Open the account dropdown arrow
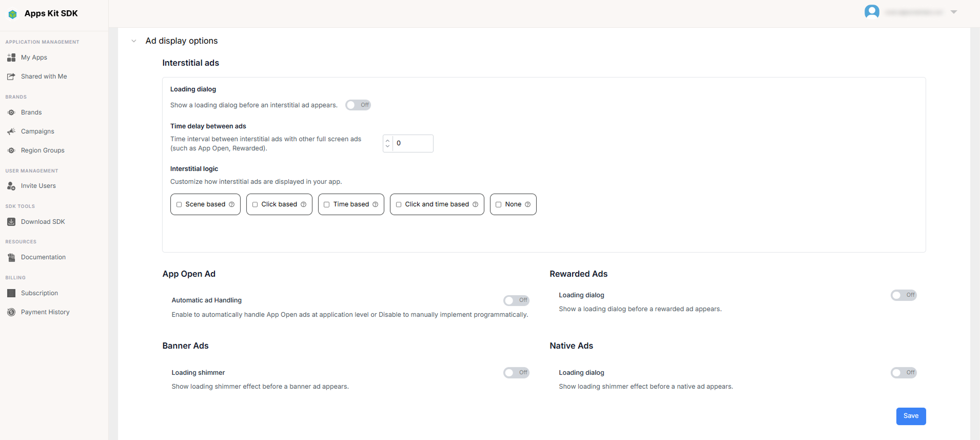Image resolution: width=980 pixels, height=440 pixels. click(x=954, y=12)
